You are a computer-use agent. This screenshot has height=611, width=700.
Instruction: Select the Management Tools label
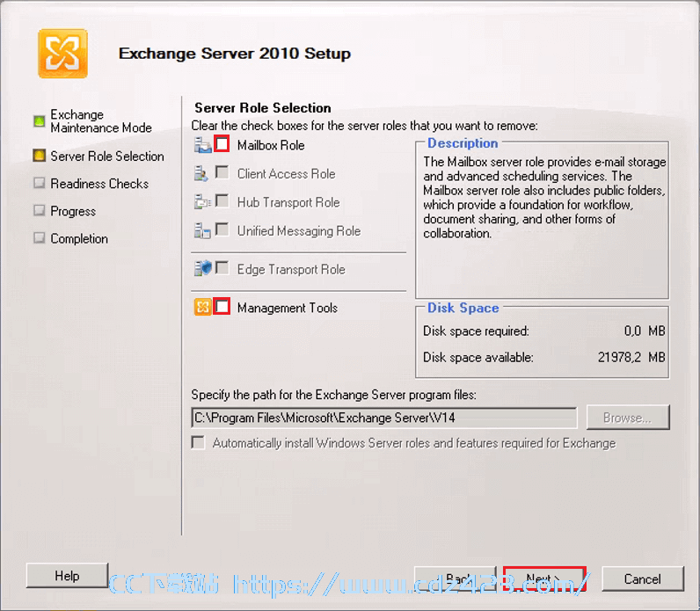287,308
